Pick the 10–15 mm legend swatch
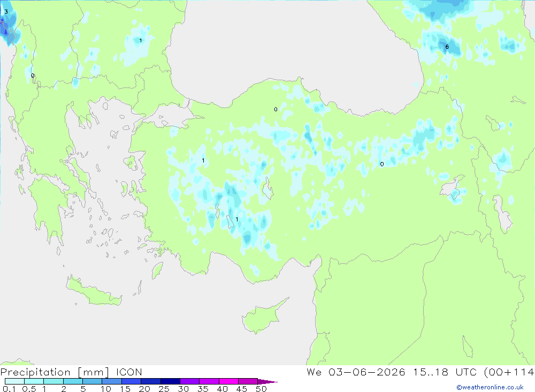535x392 pixels. (x=112, y=381)
